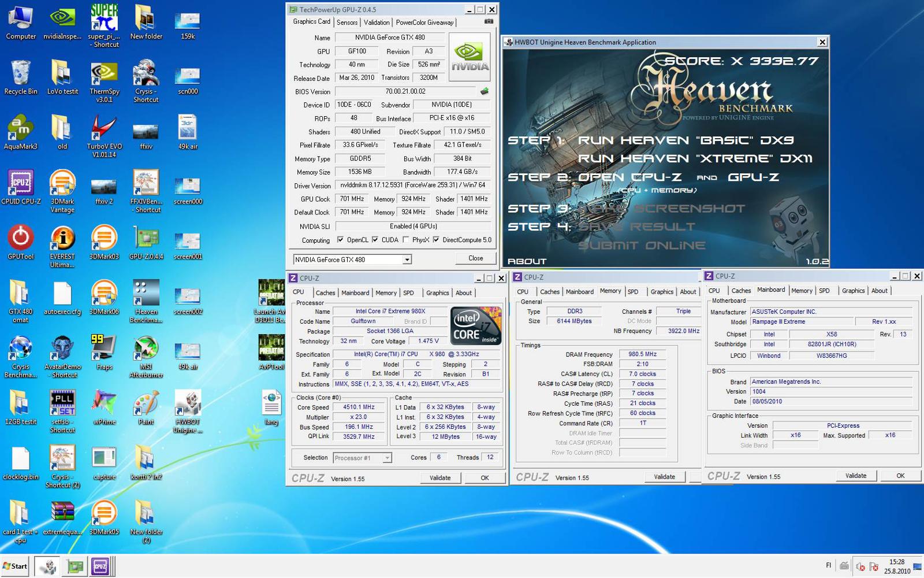This screenshot has height=578, width=924.
Task: Launch Heaven Benchmark desktop icon
Action: [146, 301]
